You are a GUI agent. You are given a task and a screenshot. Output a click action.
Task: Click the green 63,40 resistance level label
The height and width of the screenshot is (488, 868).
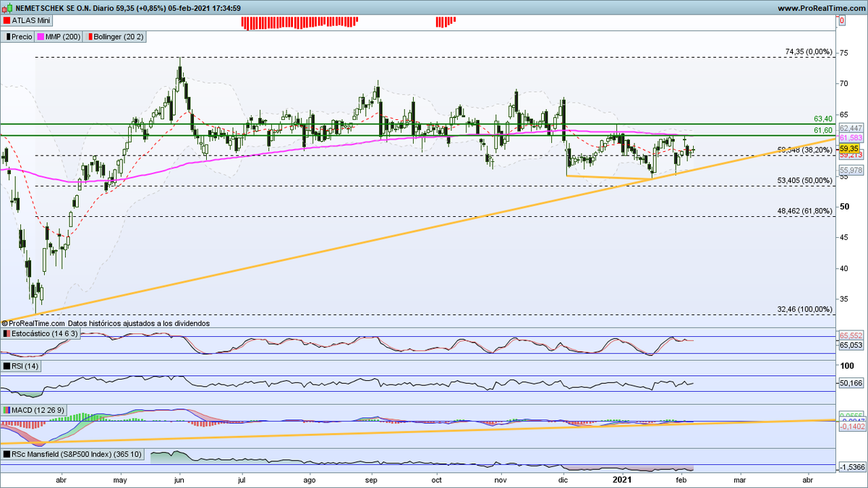tap(824, 119)
